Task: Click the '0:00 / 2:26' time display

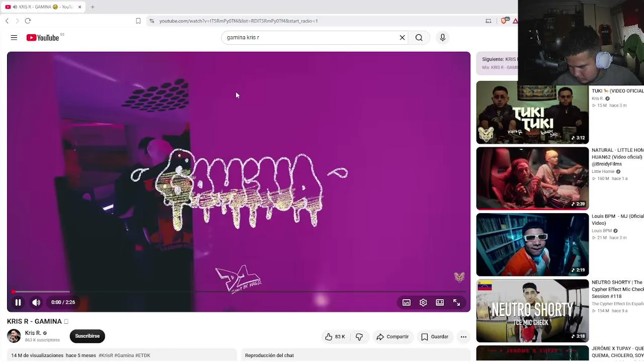Action: tap(63, 302)
